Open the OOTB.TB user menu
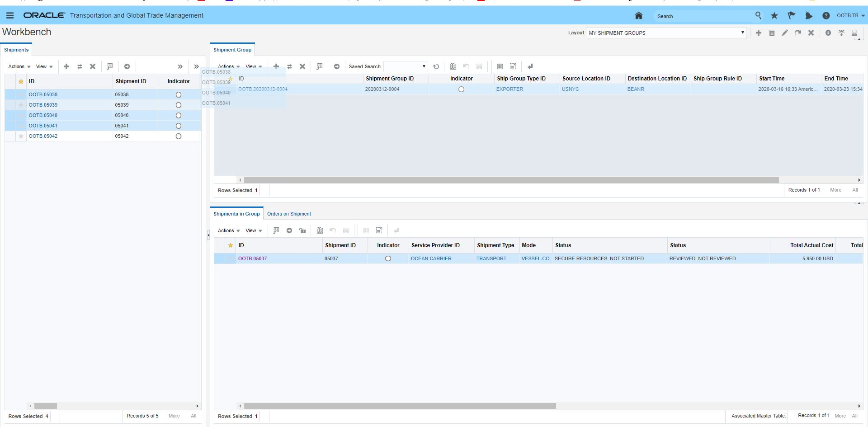 click(x=850, y=16)
